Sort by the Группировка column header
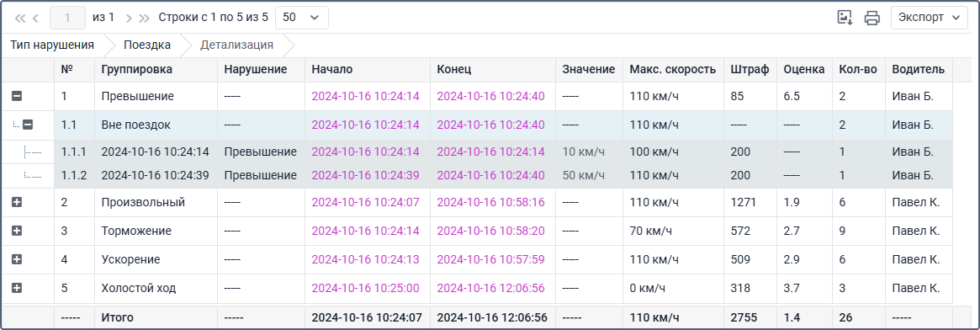This screenshot has width=980, height=330. click(156, 69)
